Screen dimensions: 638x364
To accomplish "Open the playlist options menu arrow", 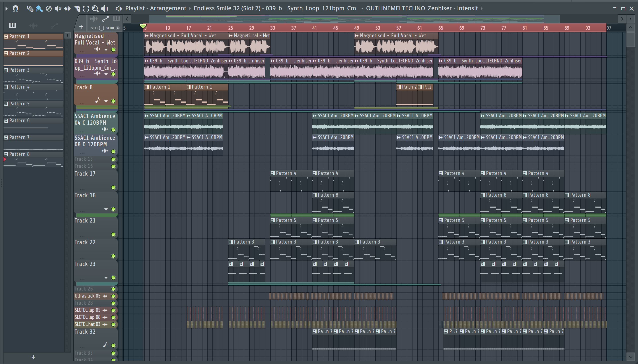I will click(6, 8).
